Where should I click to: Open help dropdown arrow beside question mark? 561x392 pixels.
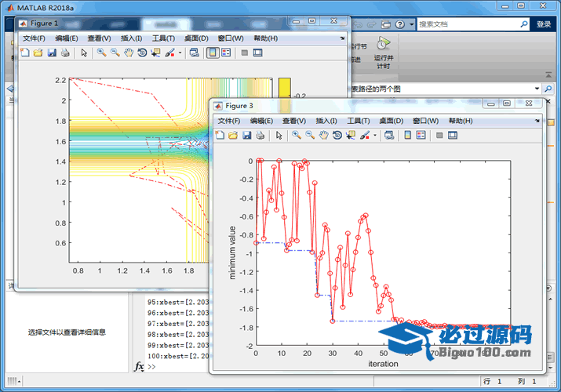(x=411, y=24)
